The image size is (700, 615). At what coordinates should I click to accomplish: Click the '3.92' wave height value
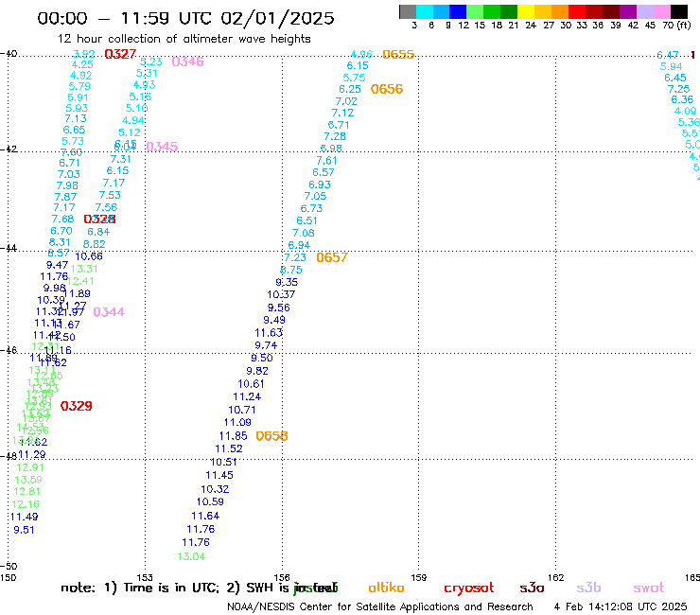[x=84, y=54]
